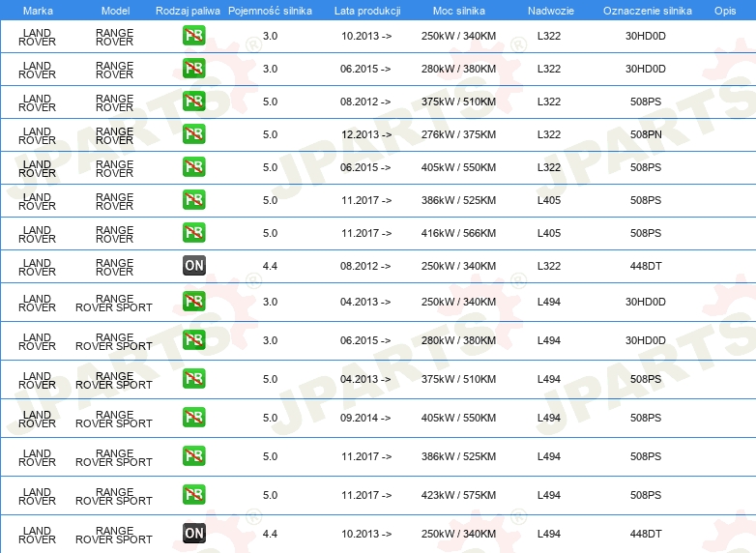The width and height of the screenshot is (756, 553).
Task: Click the Nadwozie column header
Action: click(551, 11)
